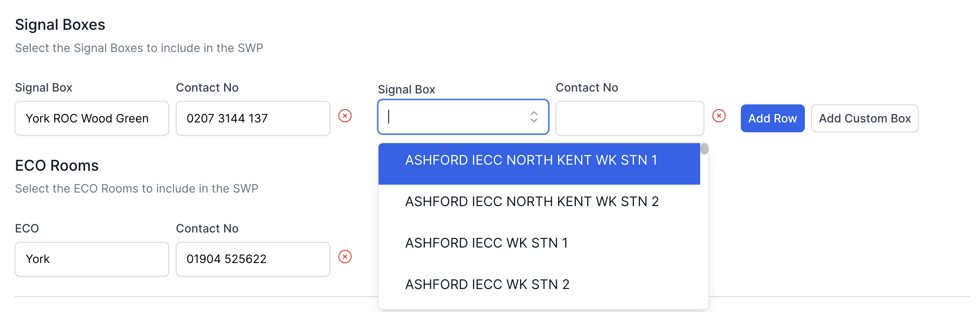Click the Signal Boxes section heading

pyautogui.click(x=60, y=25)
